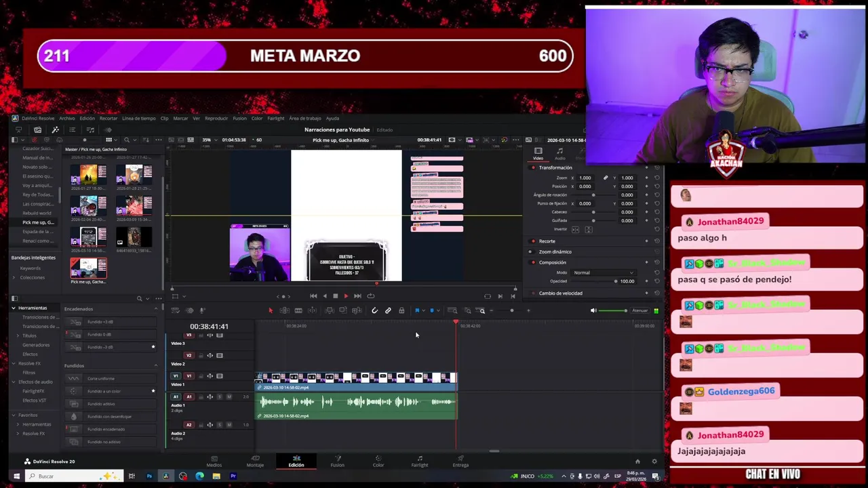The image size is (868, 488).
Task: Collapse the Herramientas tree section
Action: tap(13, 308)
